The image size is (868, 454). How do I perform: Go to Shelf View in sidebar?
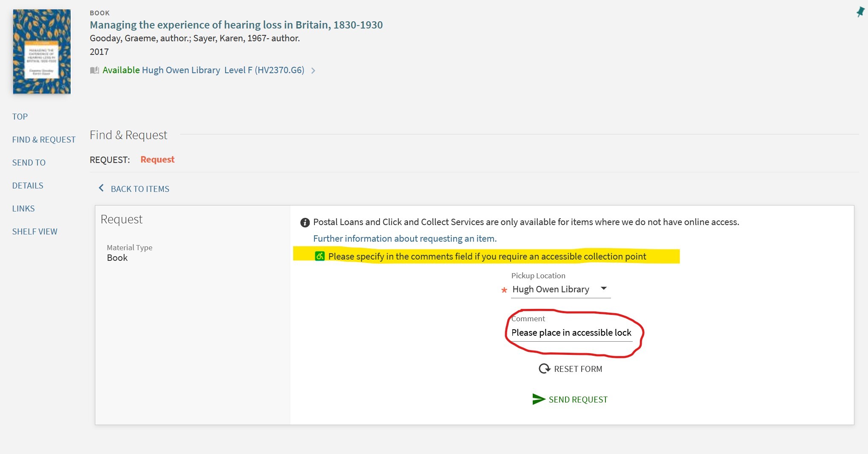34,231
